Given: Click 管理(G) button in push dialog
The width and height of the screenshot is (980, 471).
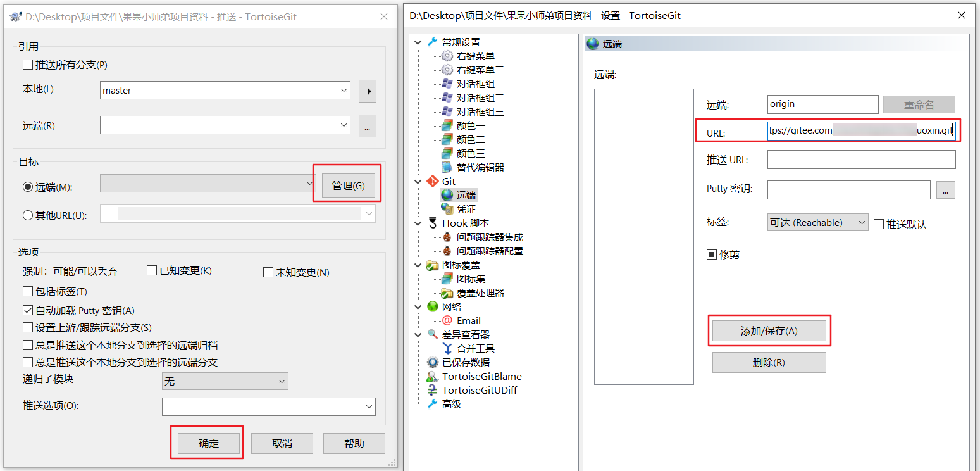Looking at the screenshot, I should (349, 185).
